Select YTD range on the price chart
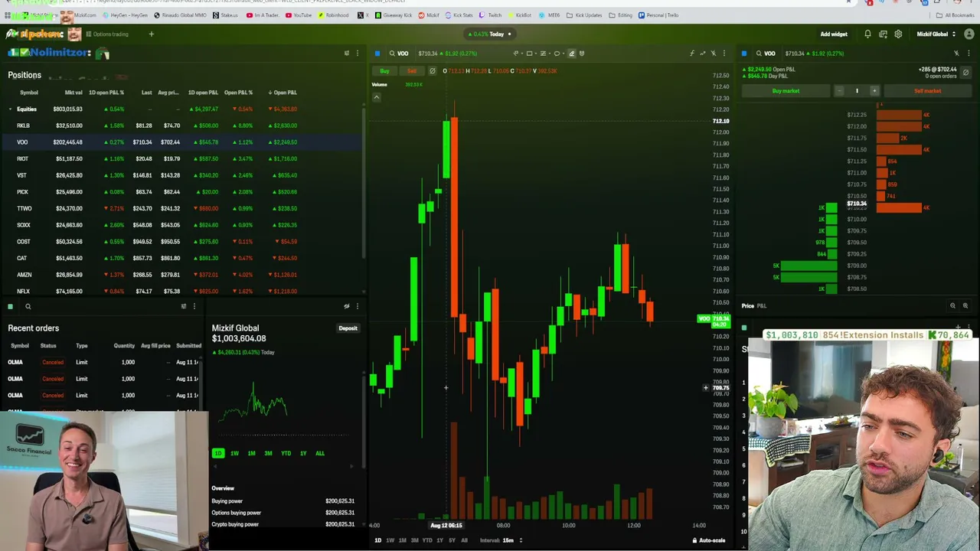The image size is (980, 551). click(x=427, y=540)
